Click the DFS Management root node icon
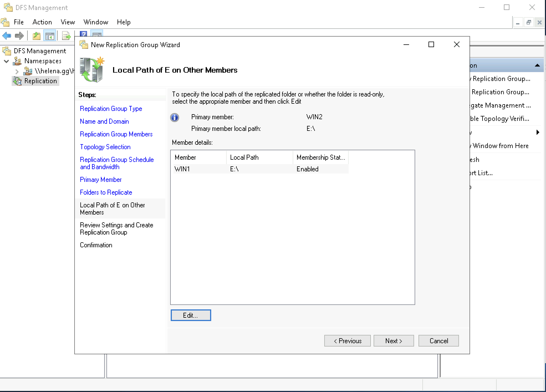 [7, 51]
